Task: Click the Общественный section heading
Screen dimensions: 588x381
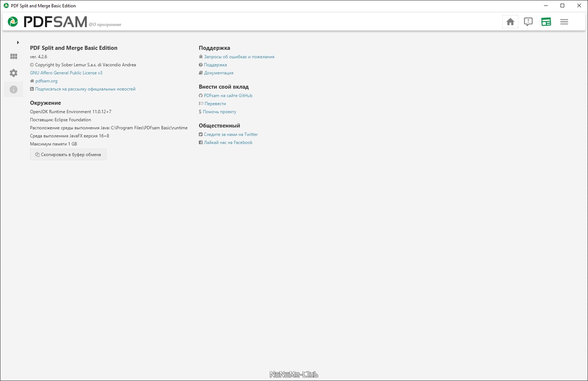Action: pyautogui.click(x=219, y=126)
